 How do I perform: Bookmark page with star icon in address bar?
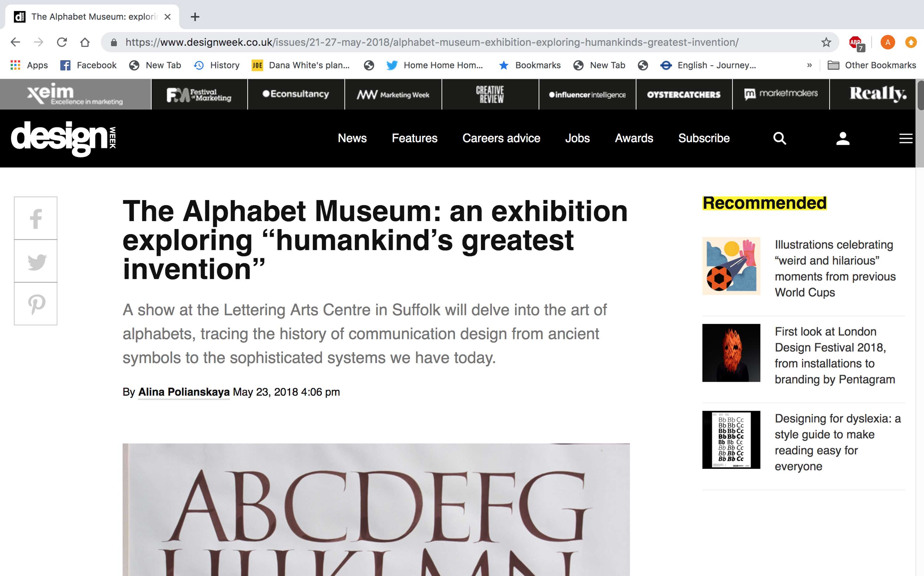[826, 42]
